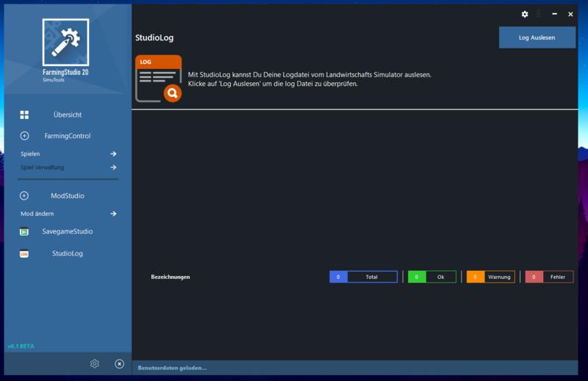Click the arrow next to Spielen

[113, 154]
